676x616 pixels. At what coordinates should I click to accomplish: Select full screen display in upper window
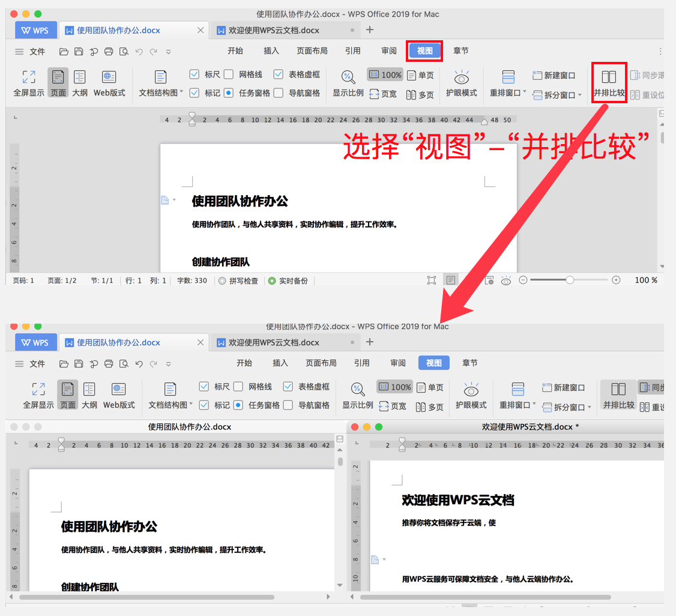29,83
